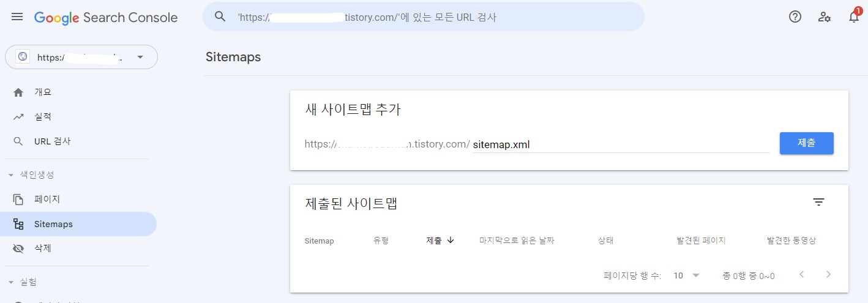Sort by the 상태 column header
The image size is (868, 303).
coord(605,241)
